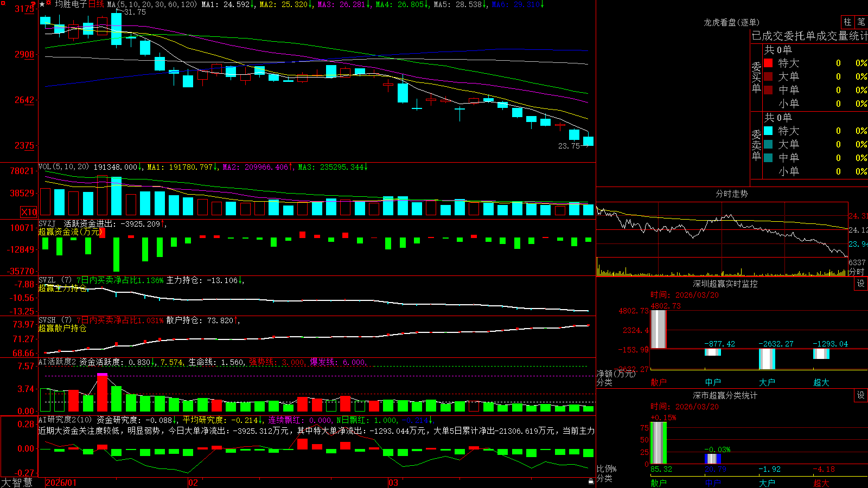This screenshot has height=488, width=868.
Task: Click the 大户 bar showing -2632.27
Action: [x=767, y=359]
